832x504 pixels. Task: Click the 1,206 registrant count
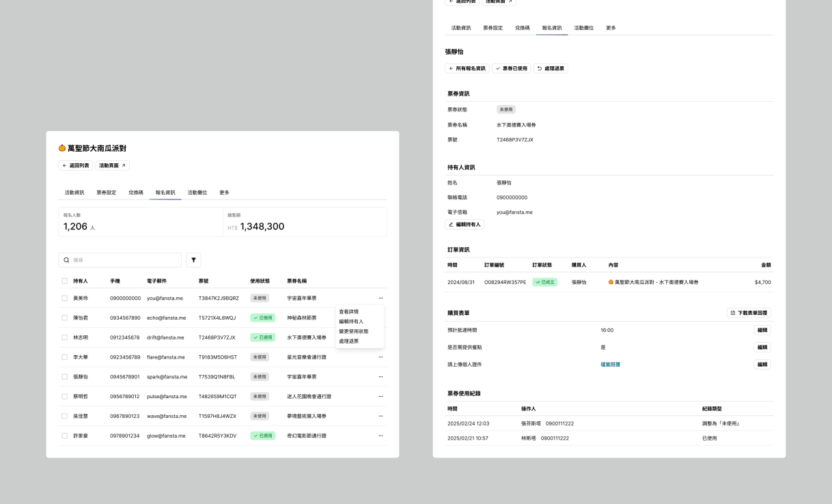coord(75,226)
